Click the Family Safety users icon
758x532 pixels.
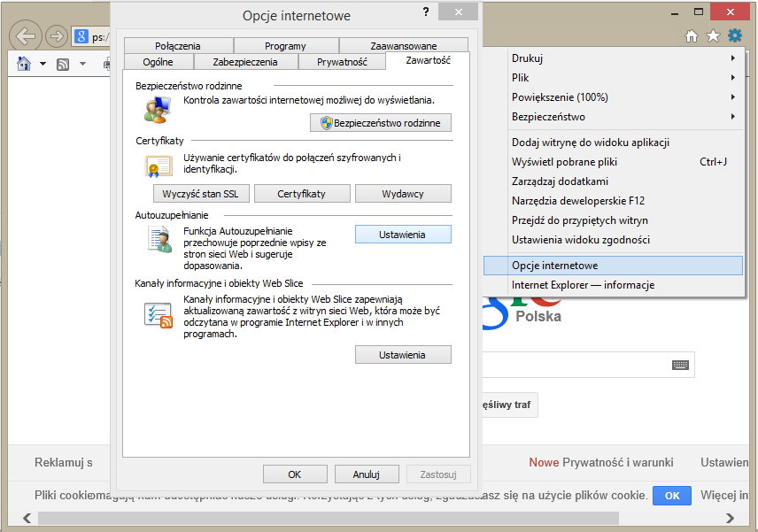tap(158, 110)
